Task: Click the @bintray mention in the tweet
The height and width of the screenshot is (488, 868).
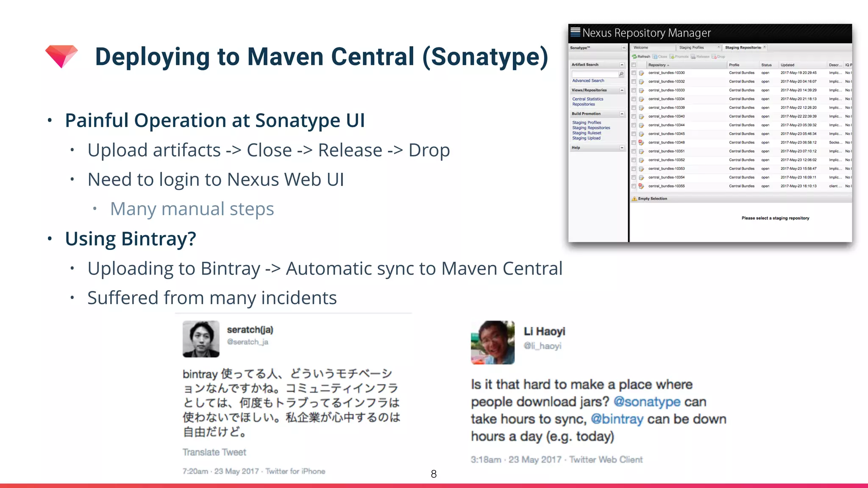Action: [x=617, y=419]
